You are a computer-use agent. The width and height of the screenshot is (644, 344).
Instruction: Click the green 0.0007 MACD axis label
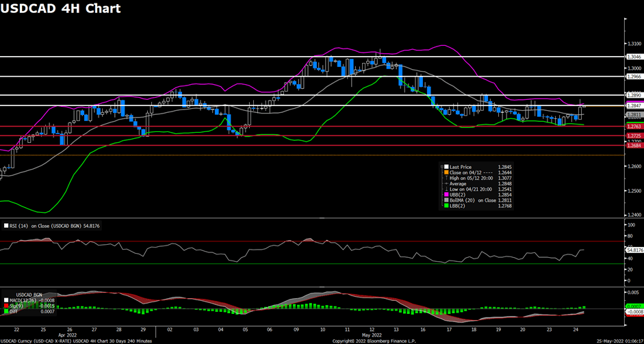[633, 306]
